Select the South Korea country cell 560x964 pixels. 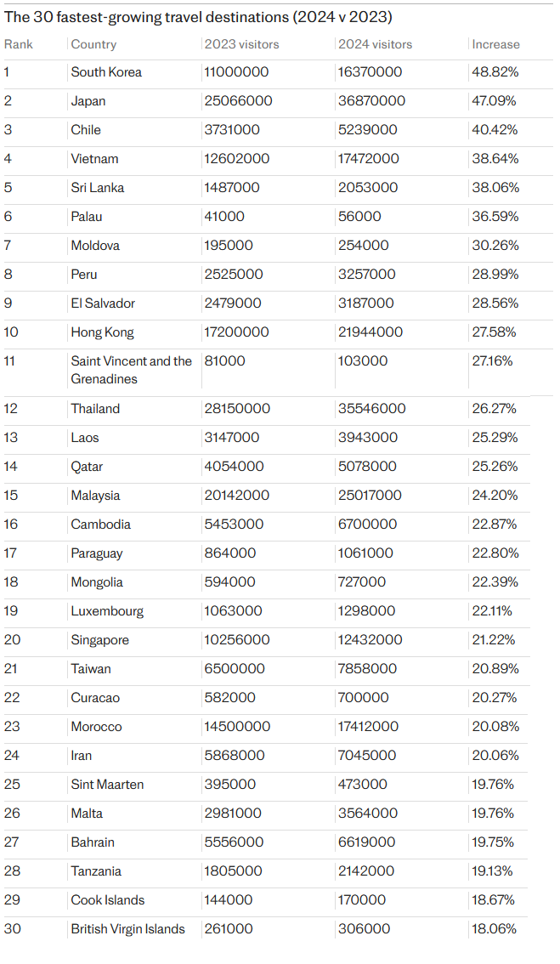point(106,72)
